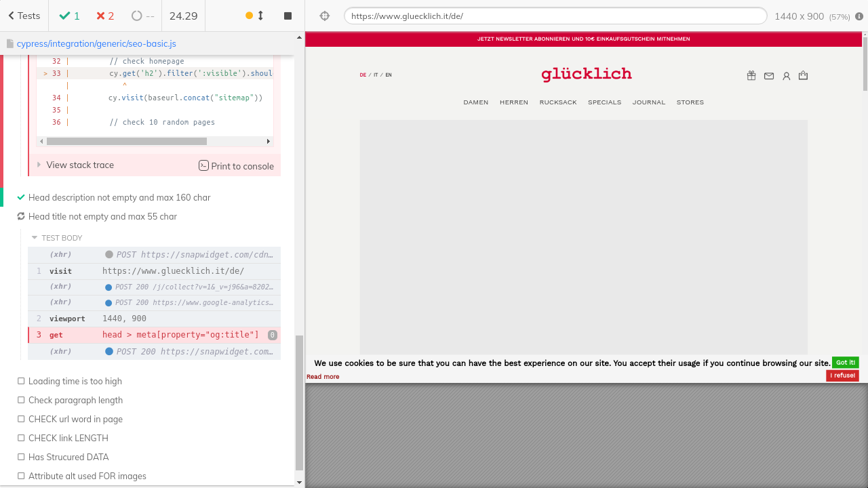Click the viewport info icon
868x488 pixels.
(x=860, y=16)
